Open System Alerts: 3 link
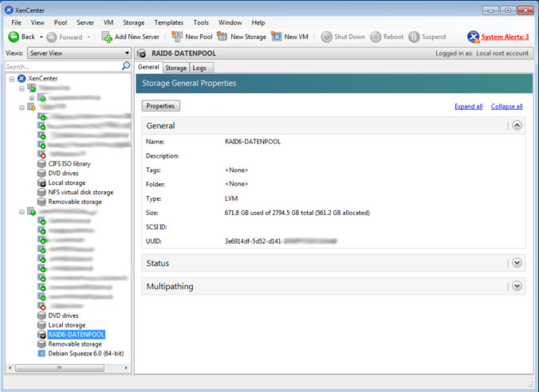 505,37
